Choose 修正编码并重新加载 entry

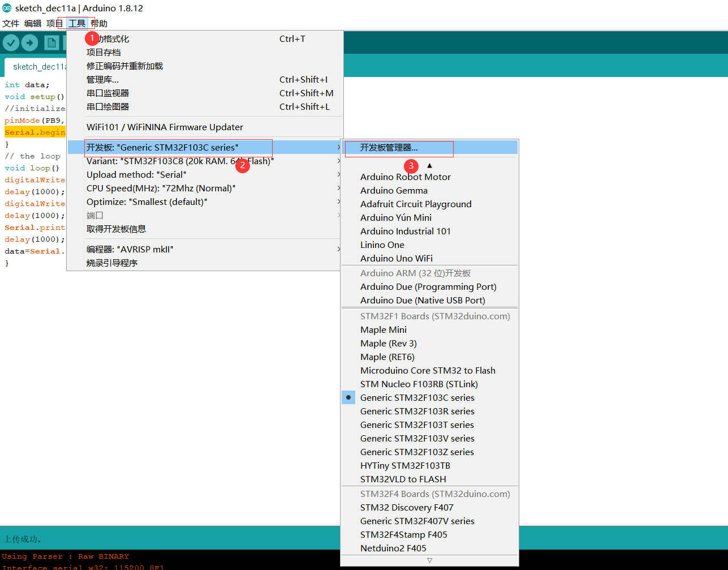205,66
